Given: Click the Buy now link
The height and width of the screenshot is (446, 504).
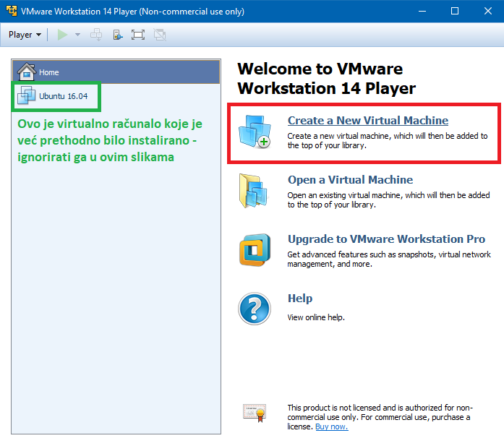Looking at the screenshot, I should [x=332, y=426].
